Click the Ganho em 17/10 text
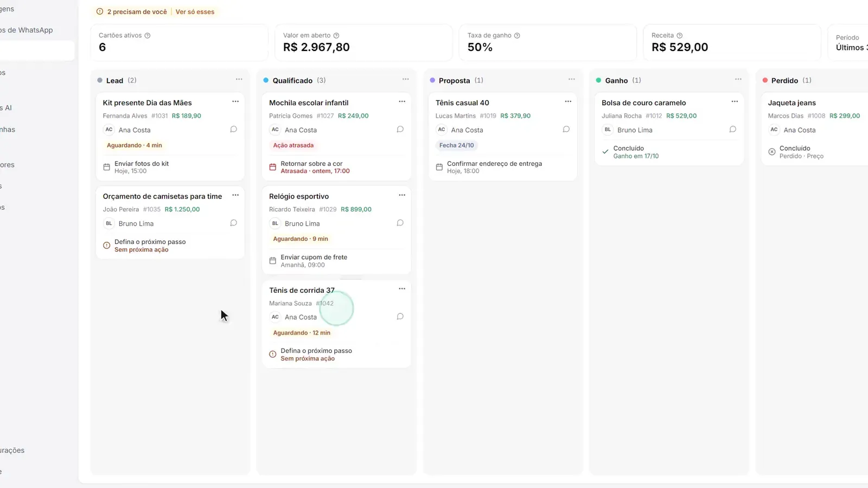 [636, 156]
